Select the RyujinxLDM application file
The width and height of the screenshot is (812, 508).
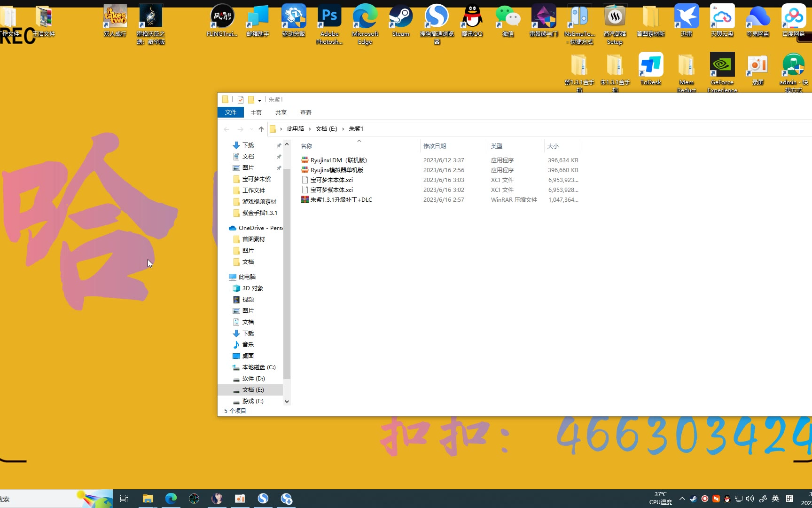[338, 160]
